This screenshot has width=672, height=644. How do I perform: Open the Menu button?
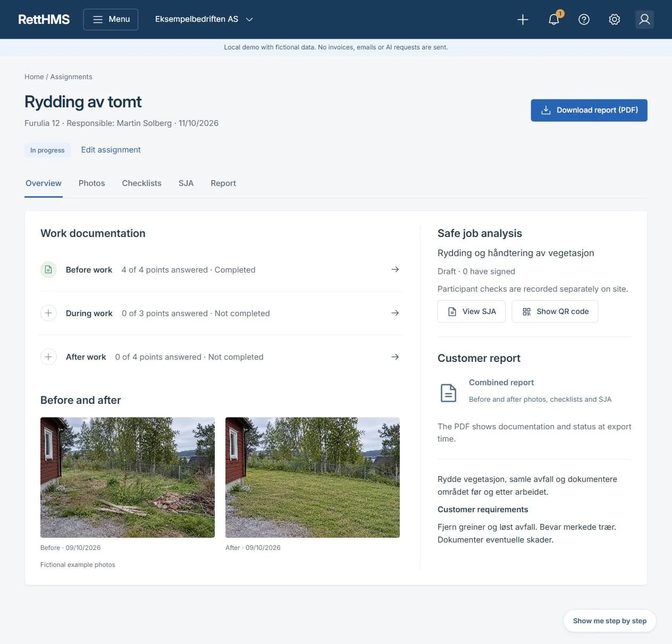pyautogui.click(x=111, y=19)
